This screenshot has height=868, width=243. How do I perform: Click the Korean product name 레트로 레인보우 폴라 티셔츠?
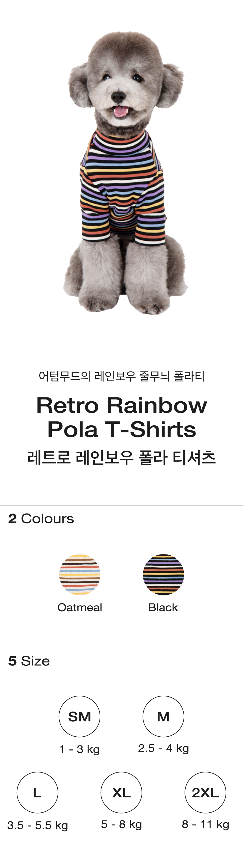(x=121, y=458)
